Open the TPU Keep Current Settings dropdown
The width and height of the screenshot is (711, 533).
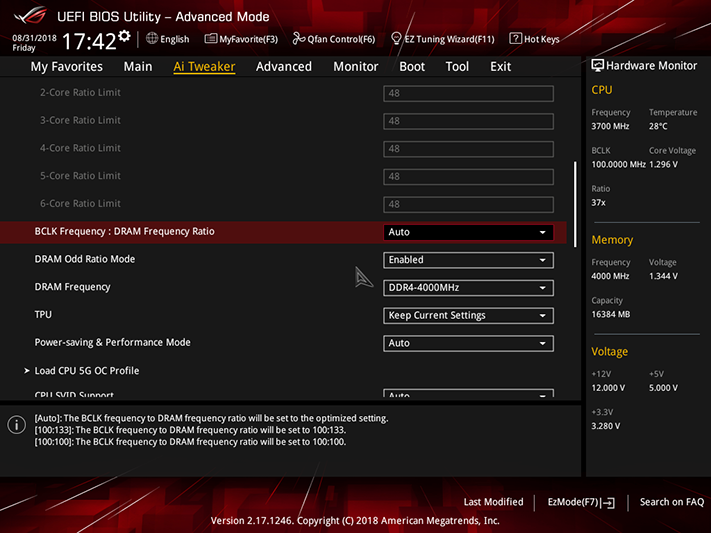468,315
